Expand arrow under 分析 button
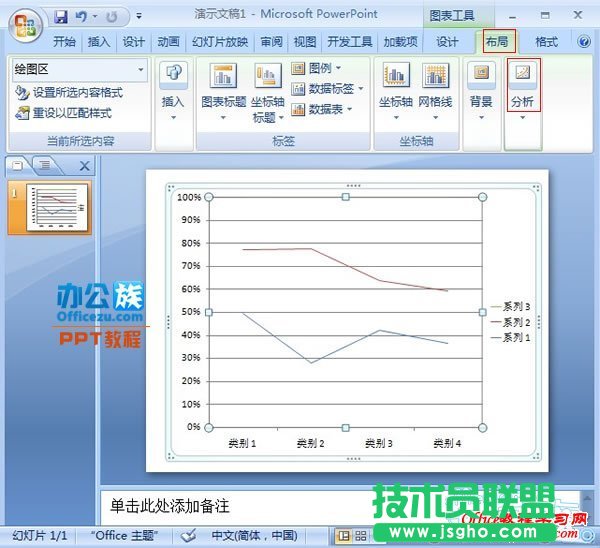Image resolution: width=600 pixels, height=548 pixels. coord(523,117)
